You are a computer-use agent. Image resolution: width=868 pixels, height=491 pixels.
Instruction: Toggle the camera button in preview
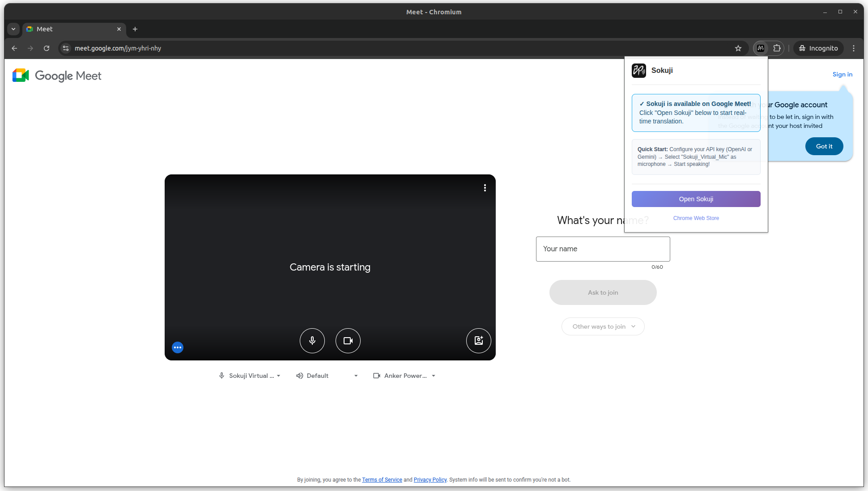coord(348,341)
